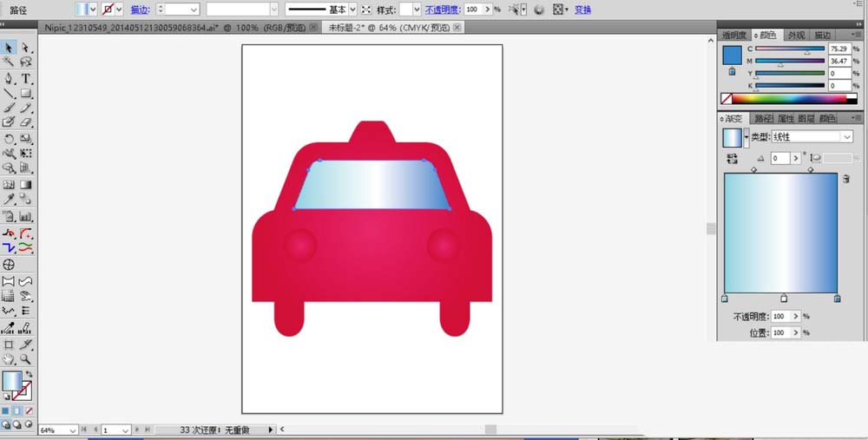Select the Pen tool

[x=9, y=78]
